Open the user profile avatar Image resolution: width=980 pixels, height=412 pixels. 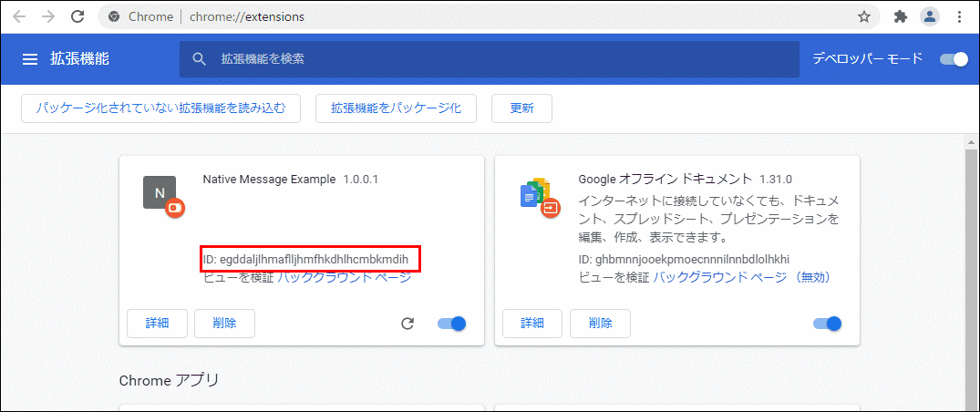pyautogui.click(x=930, y=17)
